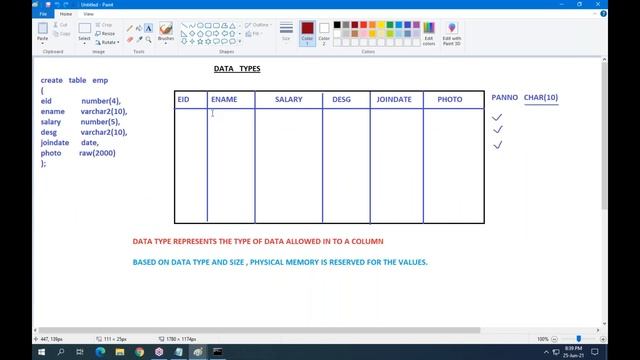The height and width of the screenshot is (360, 640).
Task: Expand the Select dropdown arrow
Action: pos(84,43)
